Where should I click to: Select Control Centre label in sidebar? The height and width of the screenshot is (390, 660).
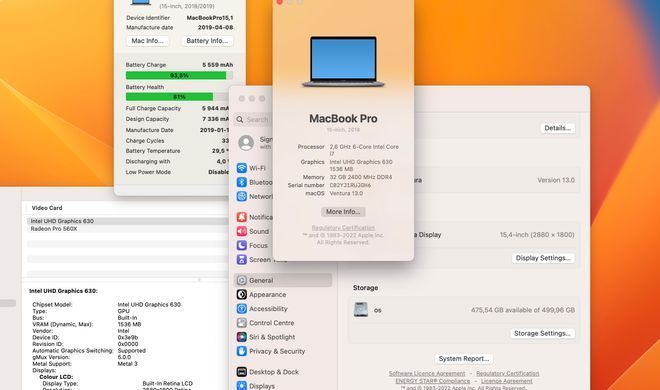[271, 323]
